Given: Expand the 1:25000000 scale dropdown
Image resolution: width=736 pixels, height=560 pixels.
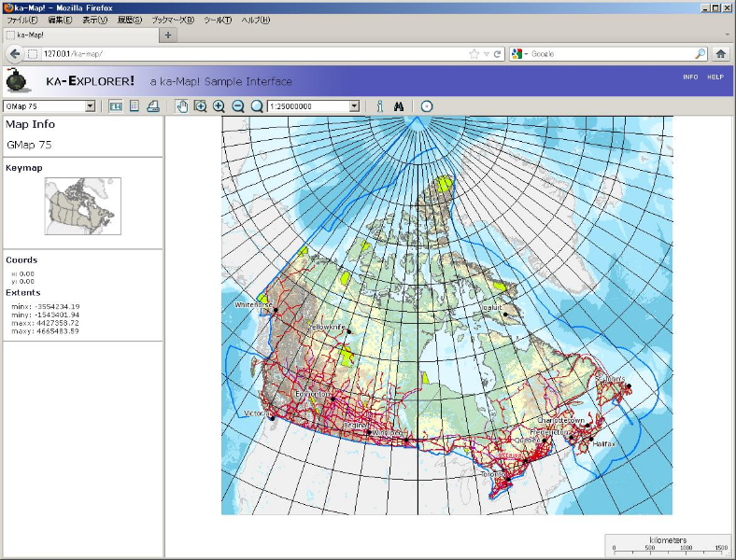Looking at the screenshot, I should click(313, 106).
